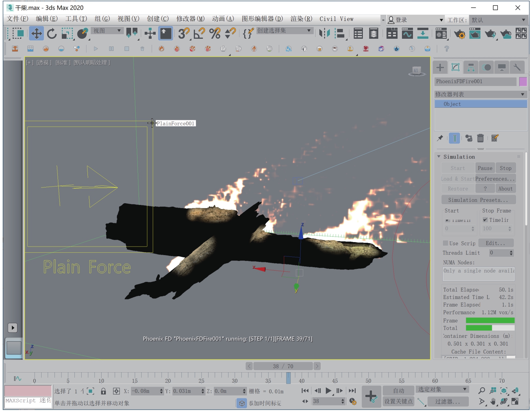Select the Move tool in toolbar
Image resolution: width=532 pixels, height=412 pixels.
click(x=36, y=33)
